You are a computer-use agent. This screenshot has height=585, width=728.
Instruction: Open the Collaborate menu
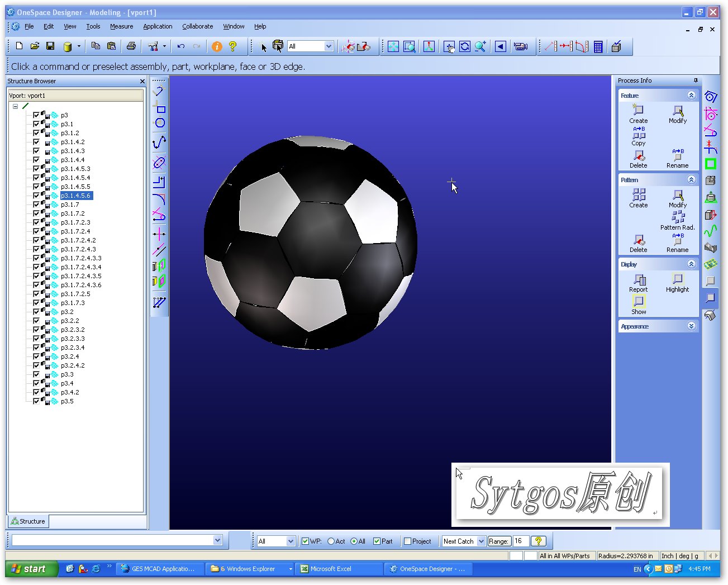(x=197, y=26)
